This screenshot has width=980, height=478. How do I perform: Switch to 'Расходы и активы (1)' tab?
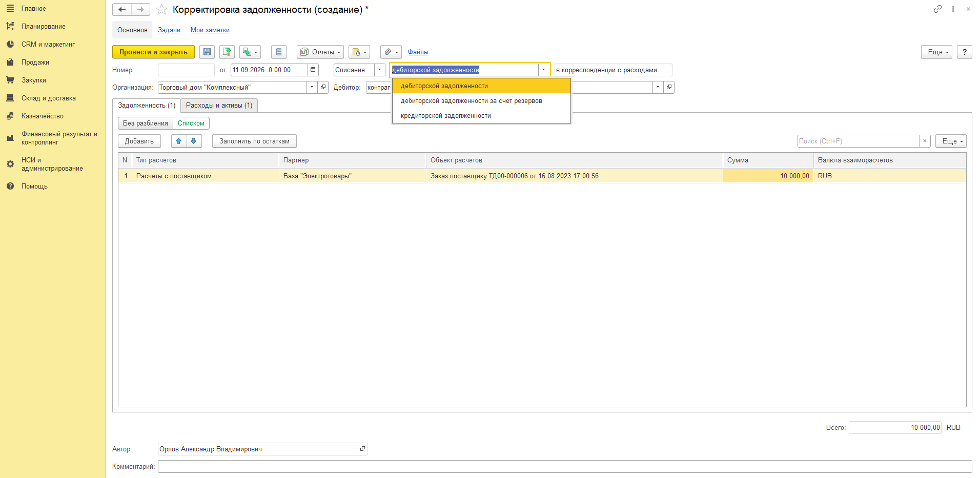(x=219, y=105)
